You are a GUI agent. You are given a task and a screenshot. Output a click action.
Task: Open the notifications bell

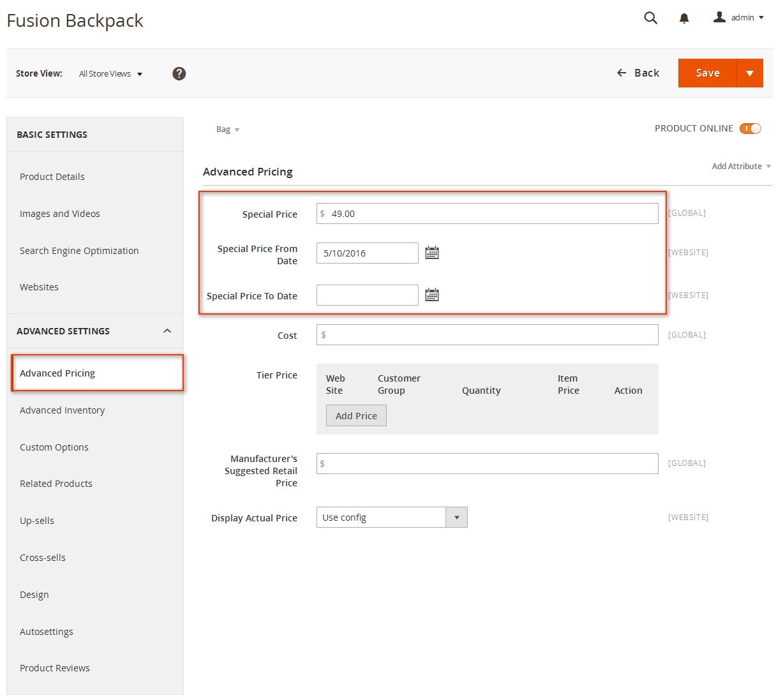pyautogui.click(x=684, y=18)
